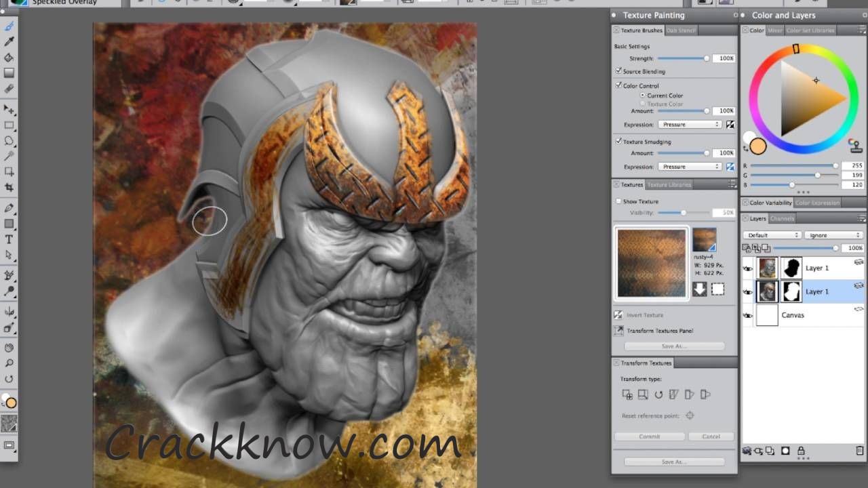Screen dimensions: 868x488
Task: Select the Eraser tool
Action: [9, 89]
